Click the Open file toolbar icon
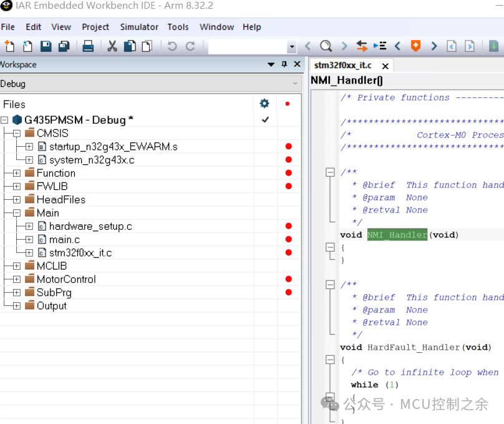This screenshot has width=504, height=424. (x=27, y=46)
